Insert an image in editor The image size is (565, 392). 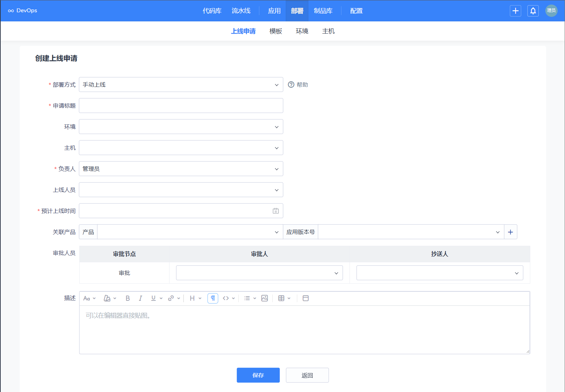[x=265, y=298]
